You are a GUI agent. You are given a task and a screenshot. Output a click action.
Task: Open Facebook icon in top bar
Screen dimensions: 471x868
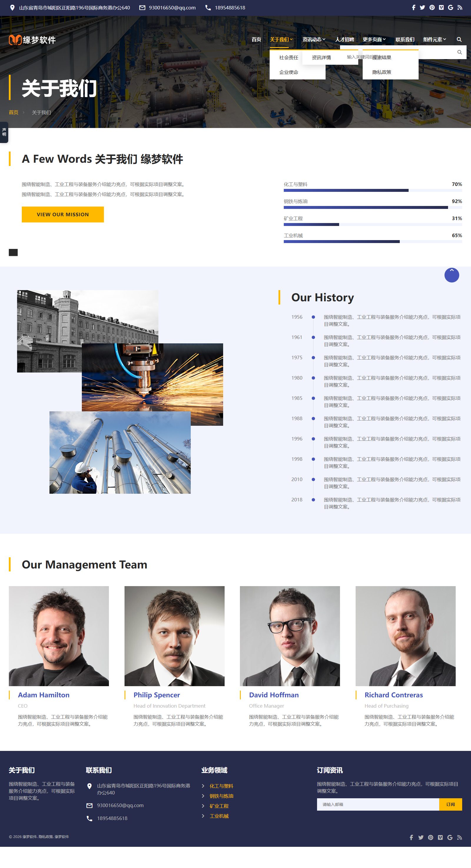pyautogui.click(x=413, y=7)
